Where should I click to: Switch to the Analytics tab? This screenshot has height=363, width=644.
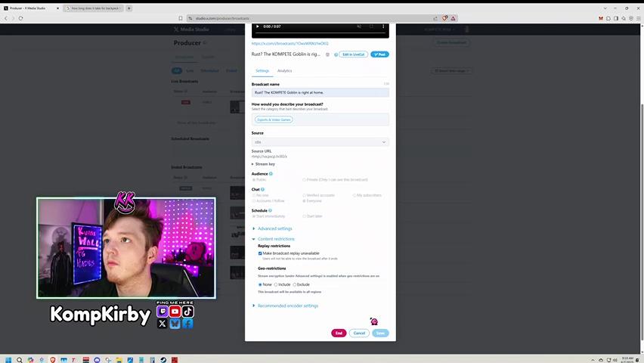[x=284, y=70]
